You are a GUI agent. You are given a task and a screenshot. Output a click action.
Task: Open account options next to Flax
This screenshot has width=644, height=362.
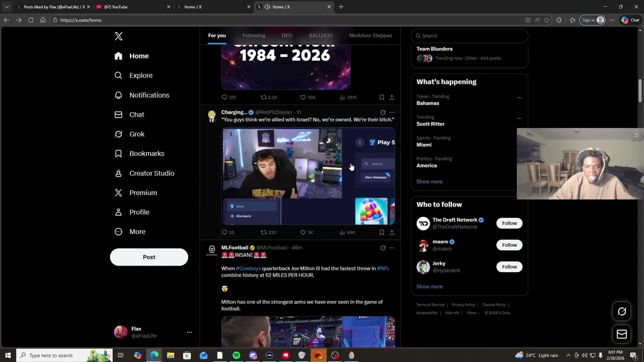tap(190, 332)
